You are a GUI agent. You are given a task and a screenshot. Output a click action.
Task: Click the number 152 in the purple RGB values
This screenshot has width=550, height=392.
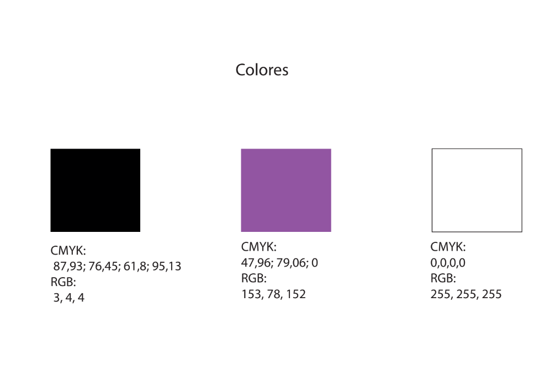295,294
